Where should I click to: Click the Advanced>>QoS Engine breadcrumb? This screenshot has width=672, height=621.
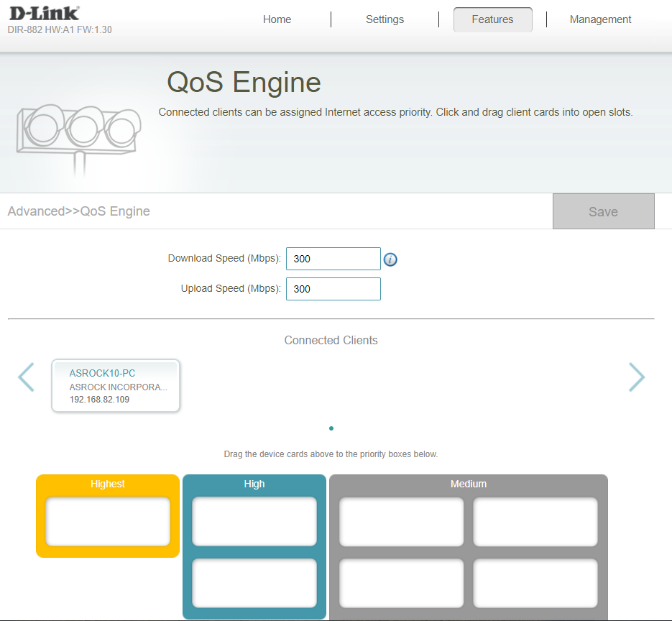[x=79, y=211]
